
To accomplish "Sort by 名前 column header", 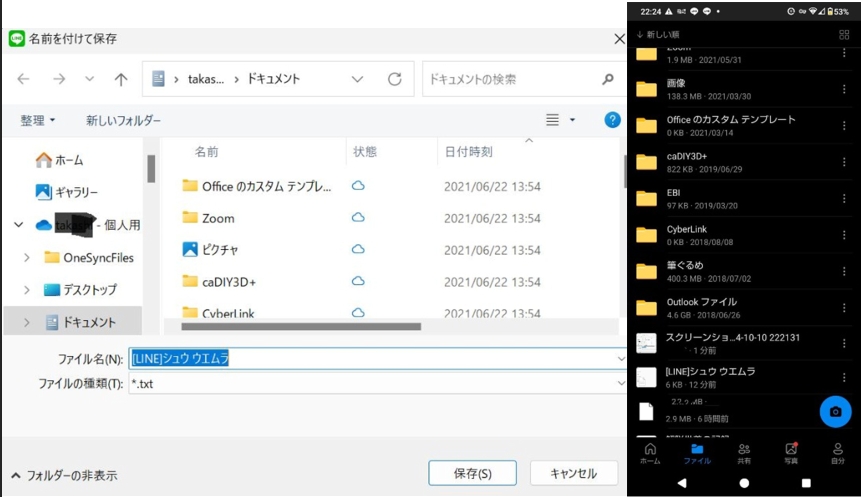I will tap(206, 152).
